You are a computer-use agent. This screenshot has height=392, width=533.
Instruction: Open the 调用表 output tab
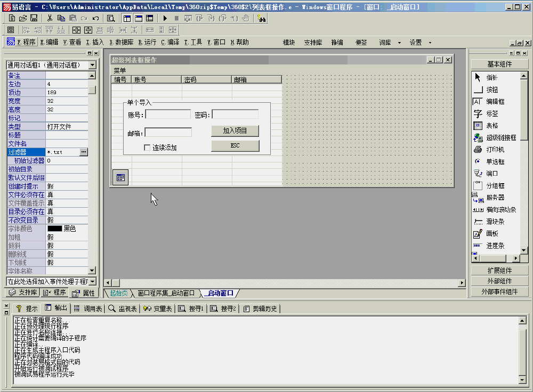pyautogui.click(x=88, y=308)
